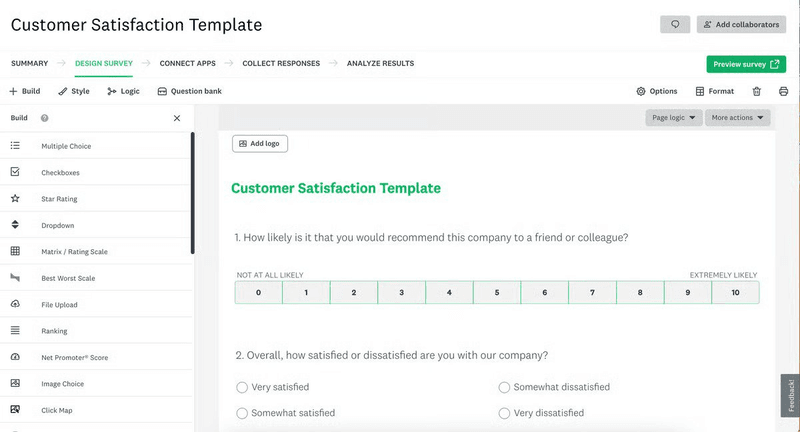Select the File Upload question type icon
800x432 pixels.
pos(15,305)
